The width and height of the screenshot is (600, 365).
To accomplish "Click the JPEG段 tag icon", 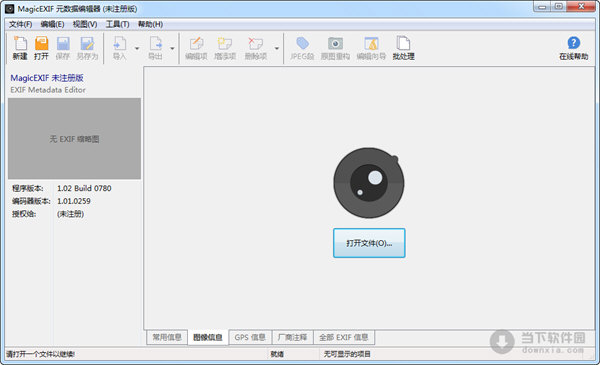I will pyautogui.click(x=302, y=48).
